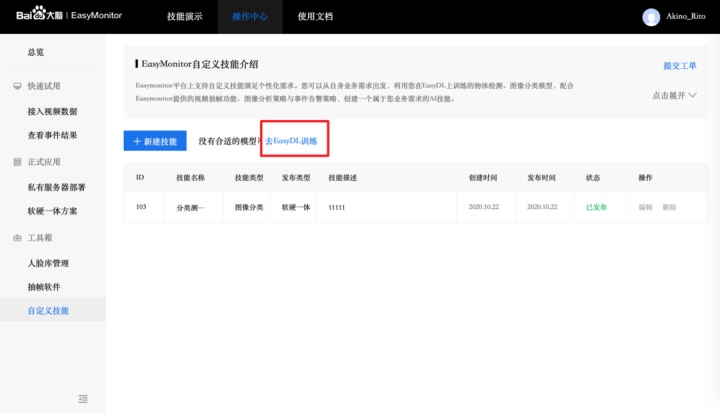Click the 状态 column header
Image resolution: width=720 pixels, height=413 pixels.
pos(593,177)
